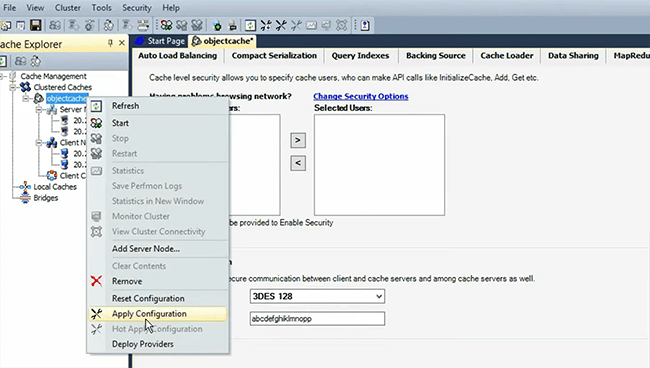Choose Refresh in the context menu
650x368 pixels.
point(158,106)
